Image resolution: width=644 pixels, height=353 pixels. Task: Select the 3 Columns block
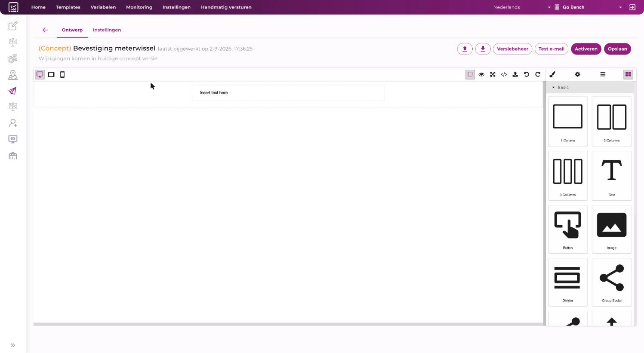click(x=568, y=176)
